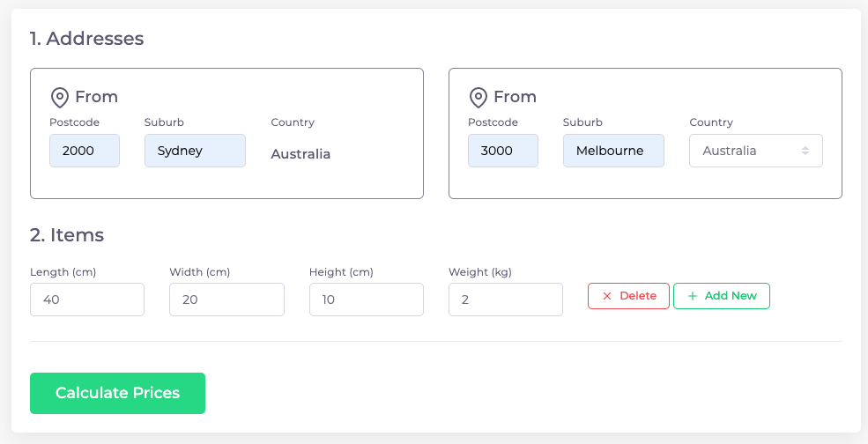The width and height of the screenshot is (868, 444).
Task: Click the '2. Items' heading
Action: click(x=67, y=234)
